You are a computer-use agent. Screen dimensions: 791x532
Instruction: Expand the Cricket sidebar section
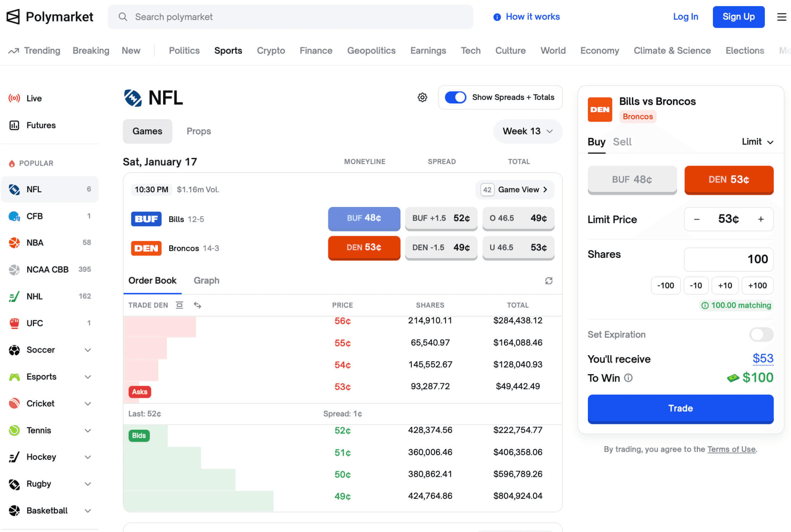click(88, 403)
